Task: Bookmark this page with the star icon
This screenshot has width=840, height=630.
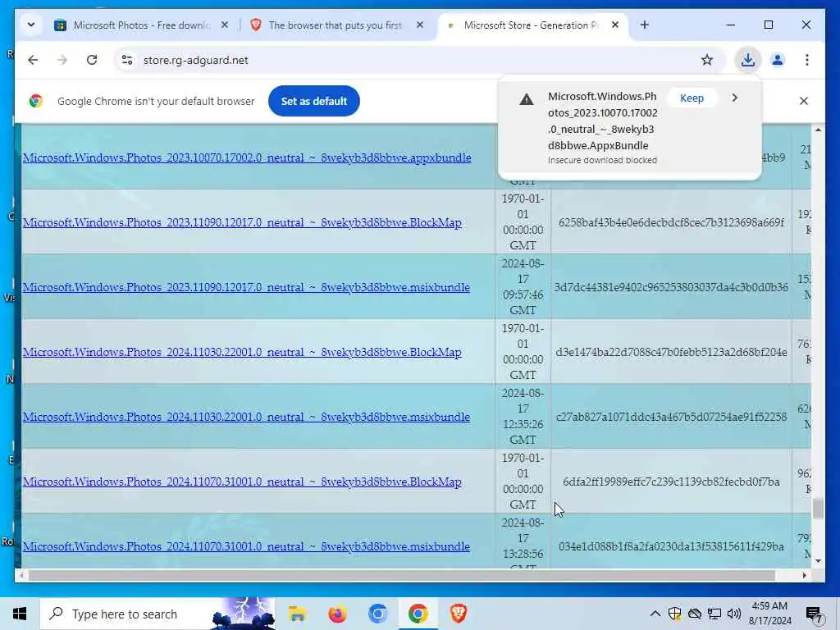Action: tap(707, 60)
